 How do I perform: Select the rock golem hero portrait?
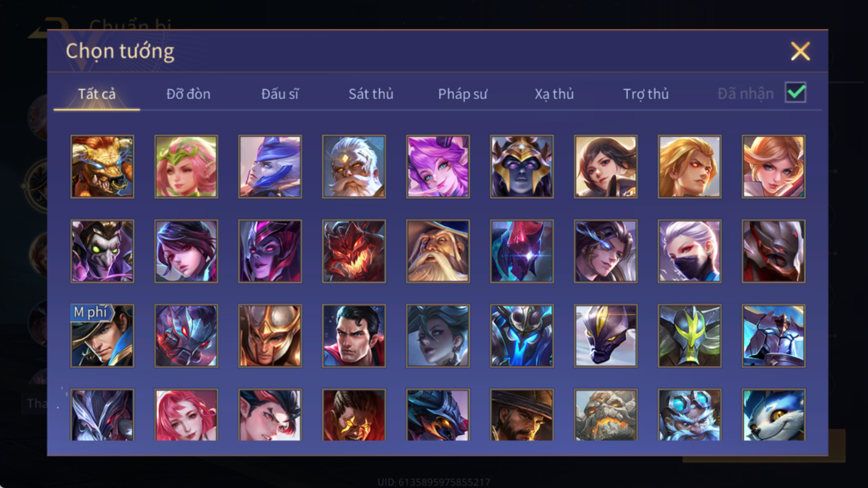pos(606,415)
